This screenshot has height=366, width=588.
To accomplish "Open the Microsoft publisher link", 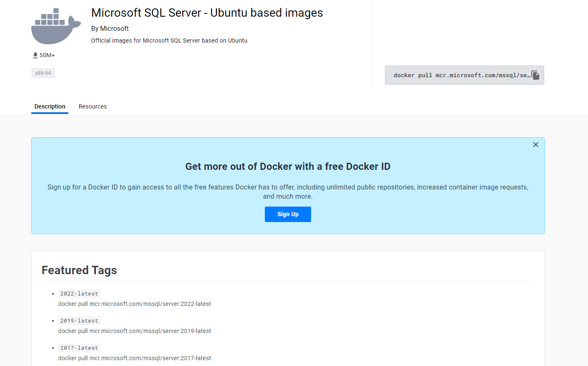I will (114, 28).
